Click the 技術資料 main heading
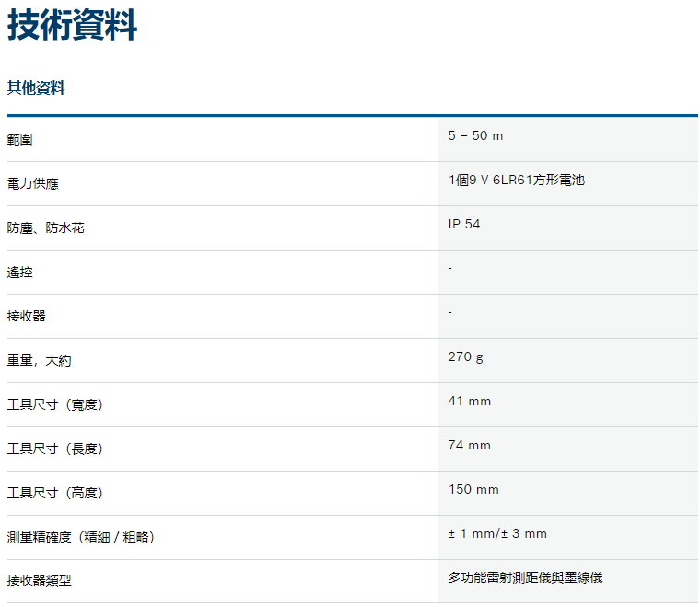 [x=73, y=27]
